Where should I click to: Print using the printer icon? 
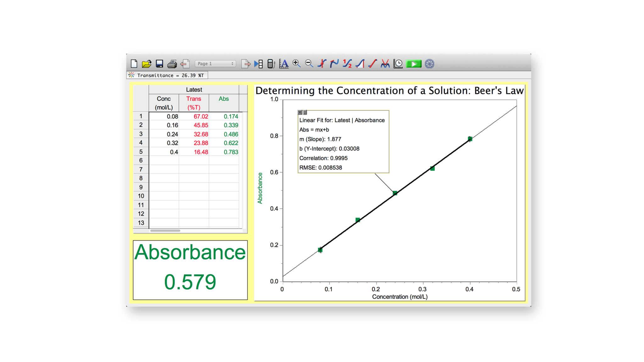point(172,64)
